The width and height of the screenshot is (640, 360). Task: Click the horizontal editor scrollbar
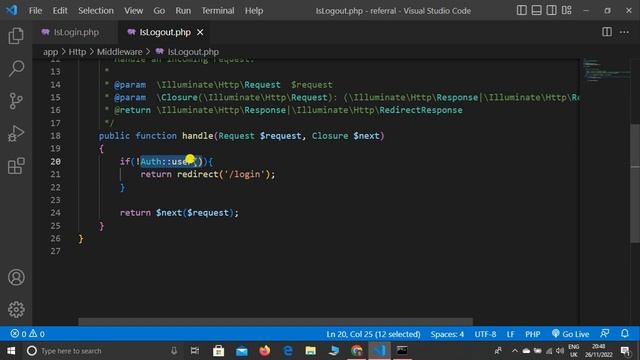(276, 322)
